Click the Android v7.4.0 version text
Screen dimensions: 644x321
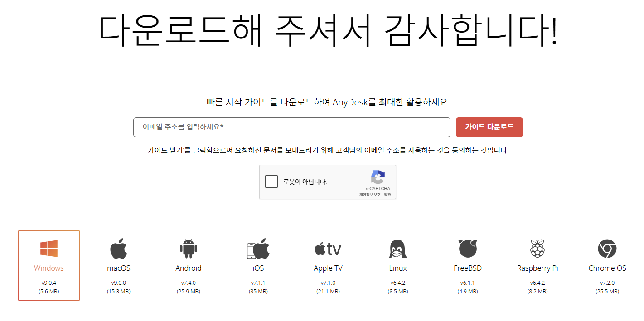point(189,283)
